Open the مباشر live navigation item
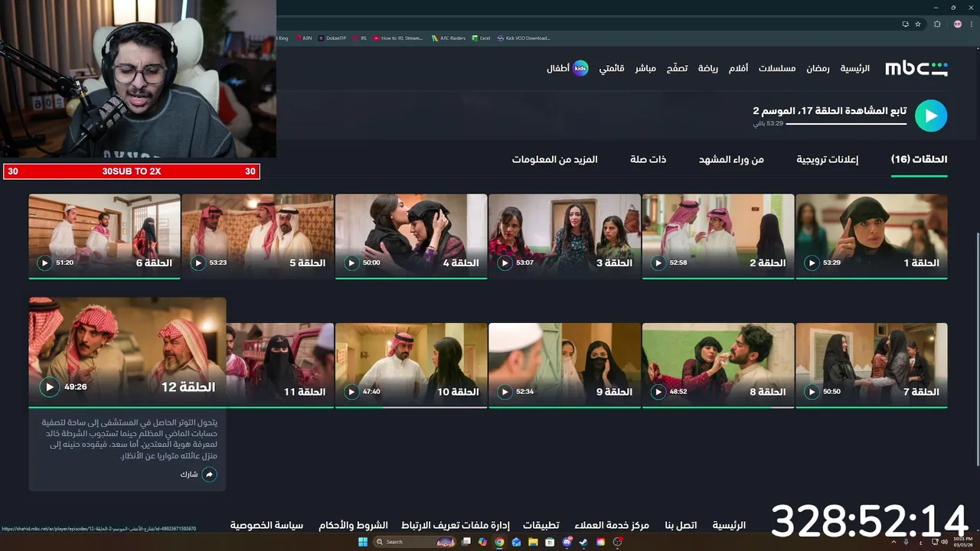 [645, 68]
